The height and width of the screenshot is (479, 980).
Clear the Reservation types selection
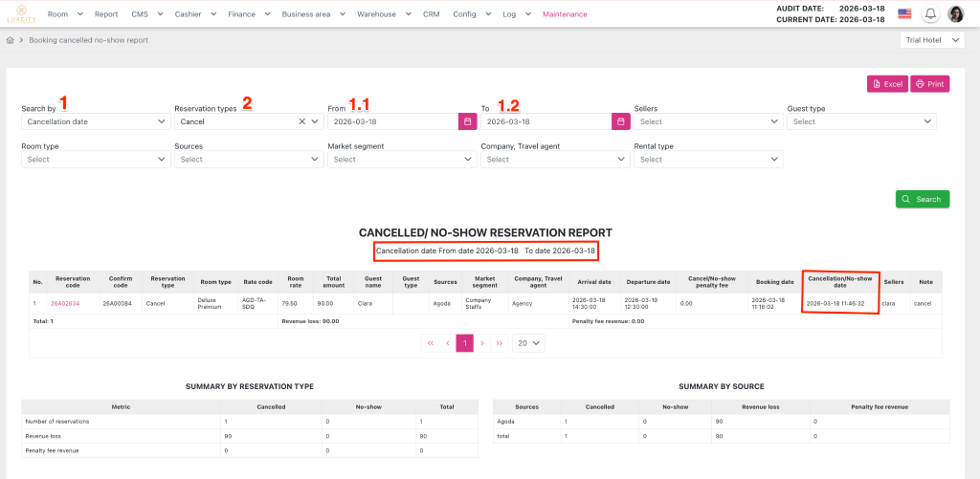tap(301, 121)
